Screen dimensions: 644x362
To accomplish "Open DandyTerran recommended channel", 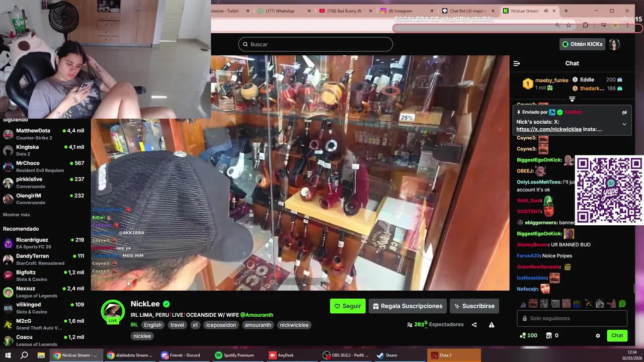I will (x=44, y=259).
